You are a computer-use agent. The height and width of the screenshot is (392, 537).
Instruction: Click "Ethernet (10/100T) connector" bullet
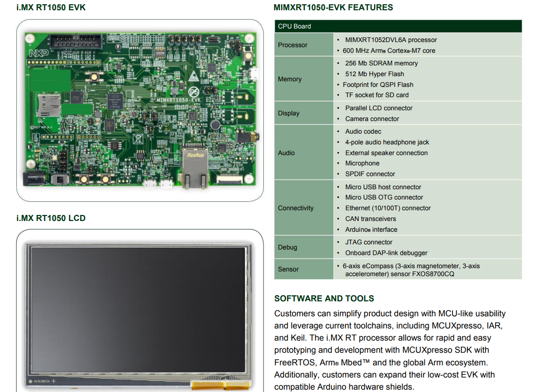388,208
